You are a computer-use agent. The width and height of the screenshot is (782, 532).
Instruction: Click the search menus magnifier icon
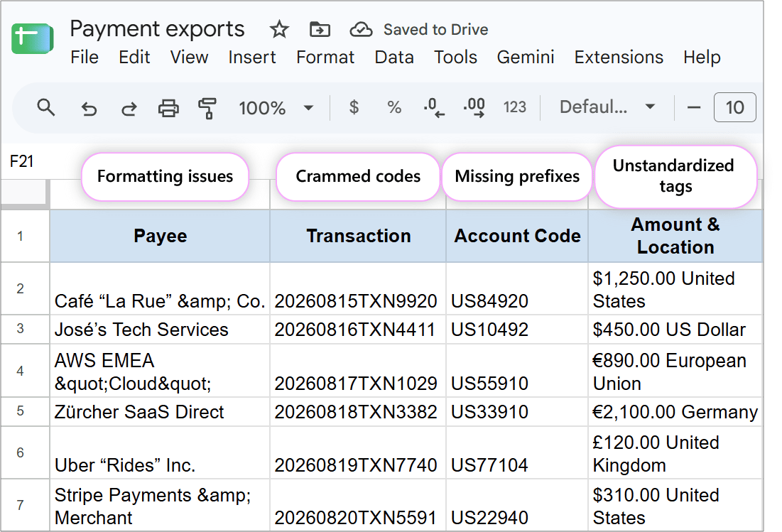click(x=46, y=107)
